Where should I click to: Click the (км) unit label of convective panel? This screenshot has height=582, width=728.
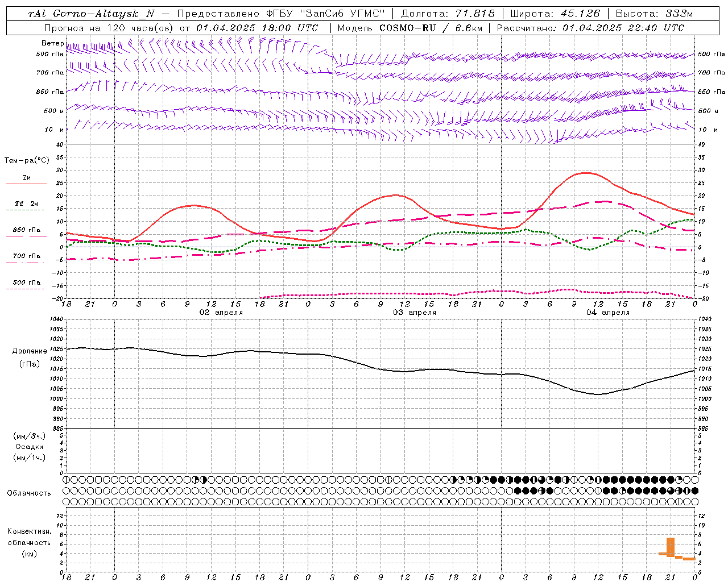[x=29, y=554]
